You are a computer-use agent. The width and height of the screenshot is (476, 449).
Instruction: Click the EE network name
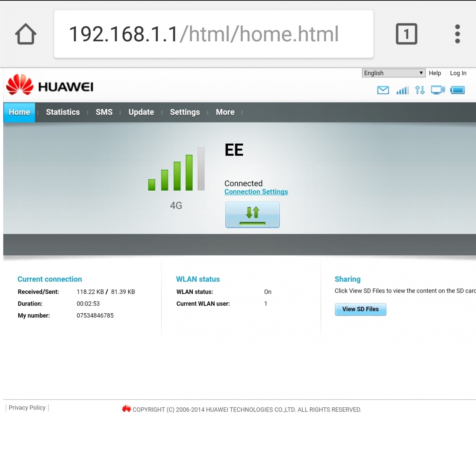point(234,150)
